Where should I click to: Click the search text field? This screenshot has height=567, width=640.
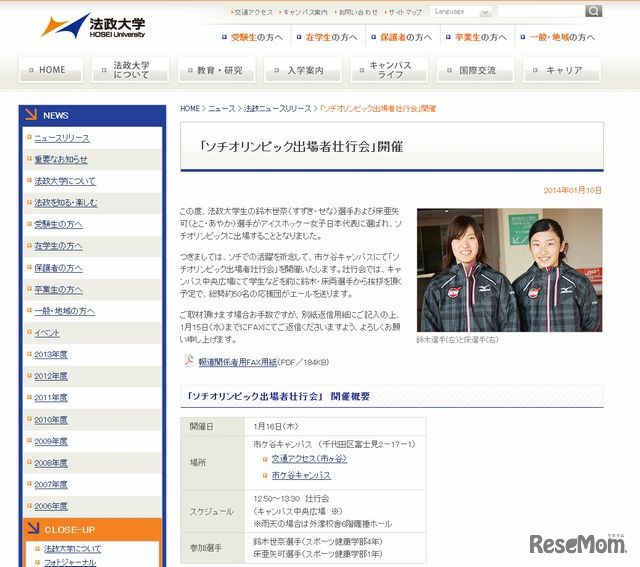[541, 11]
